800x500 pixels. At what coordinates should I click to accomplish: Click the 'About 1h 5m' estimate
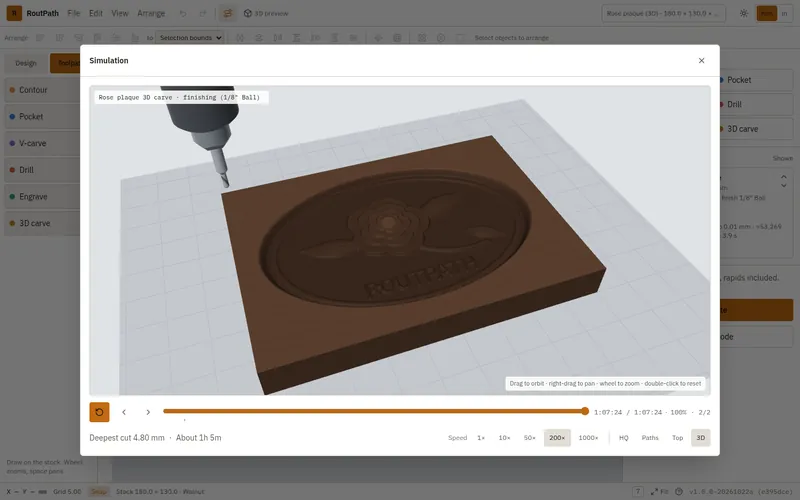[x=198, y=438]
